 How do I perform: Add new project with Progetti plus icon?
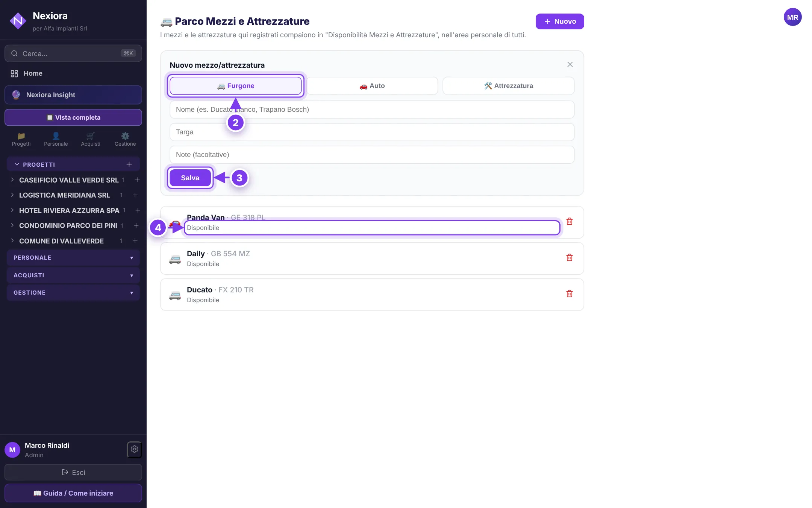point(129,164)
